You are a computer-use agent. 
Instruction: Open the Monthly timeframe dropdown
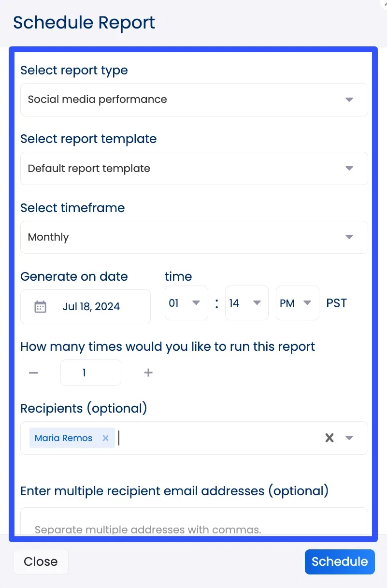349,237
